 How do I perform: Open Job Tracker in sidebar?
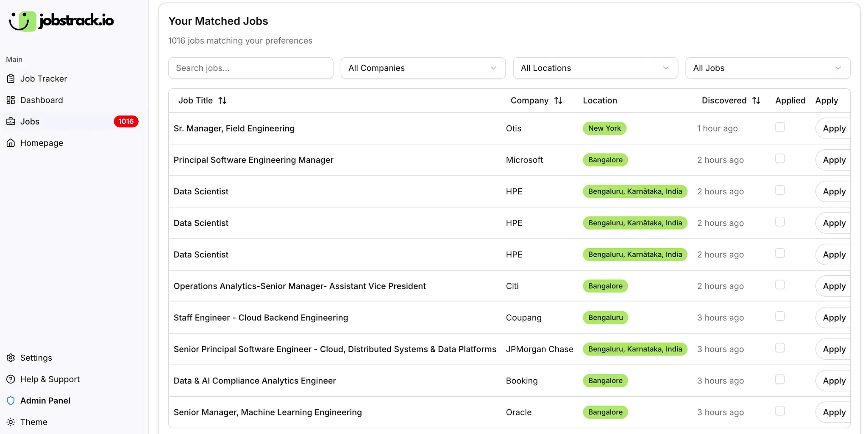point(72,79)
